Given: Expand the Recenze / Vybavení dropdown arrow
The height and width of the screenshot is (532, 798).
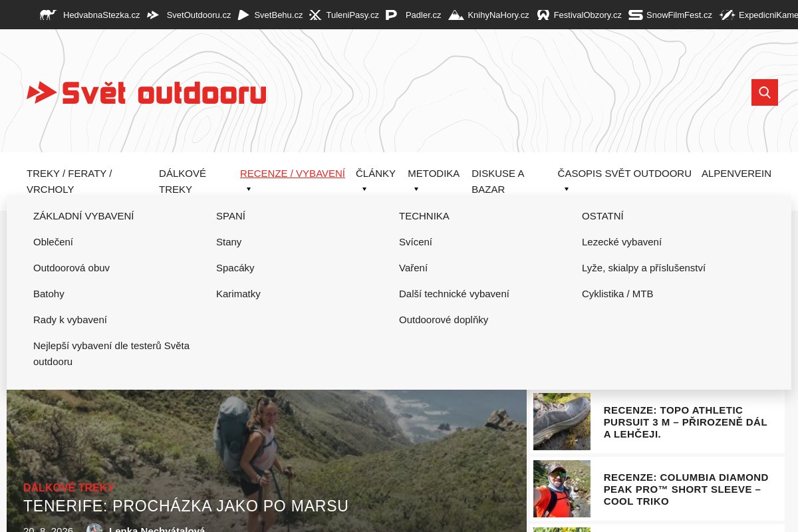Looking at the screenshot, I should 249,189.
